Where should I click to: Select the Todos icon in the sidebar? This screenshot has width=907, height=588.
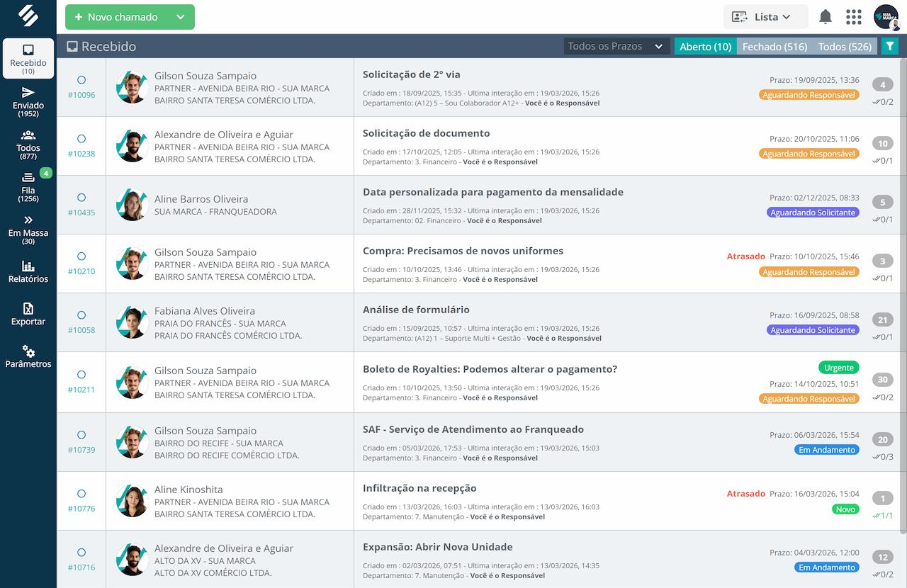pyautogui.click(x=27, y=139)
